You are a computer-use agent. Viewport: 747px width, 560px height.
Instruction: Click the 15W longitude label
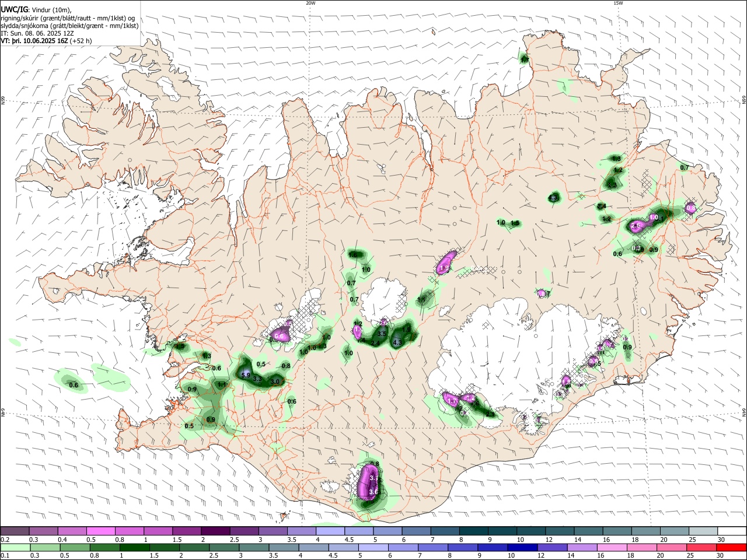tap(618, 3)
